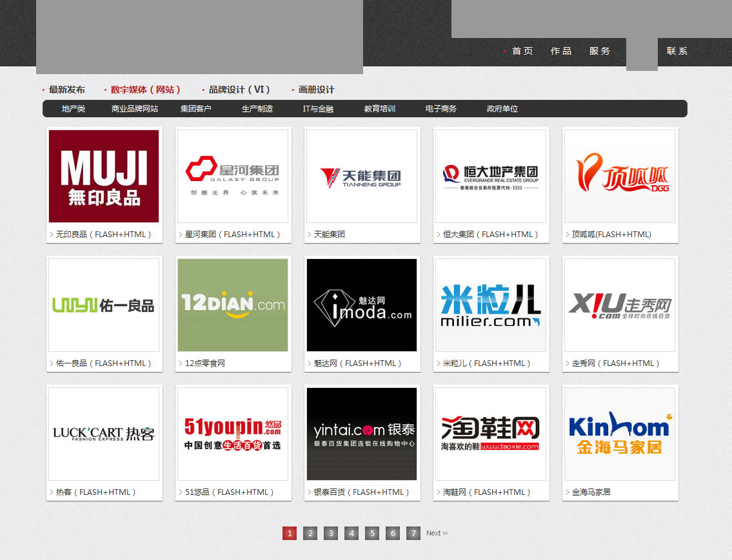This screenshot has width=732, height=560.
Task: Filter by 生产制造 in the dark bar
Action: coord(257,109)
